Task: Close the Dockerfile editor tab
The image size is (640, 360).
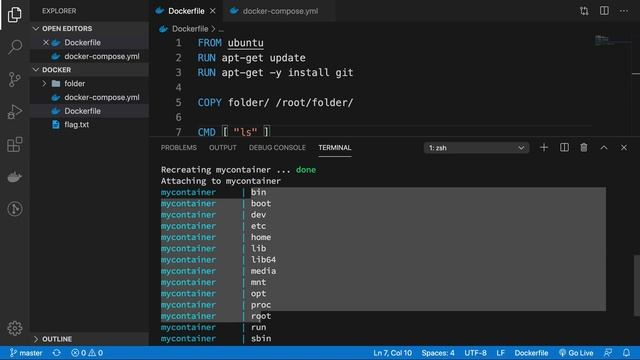Action: point(213,11)
